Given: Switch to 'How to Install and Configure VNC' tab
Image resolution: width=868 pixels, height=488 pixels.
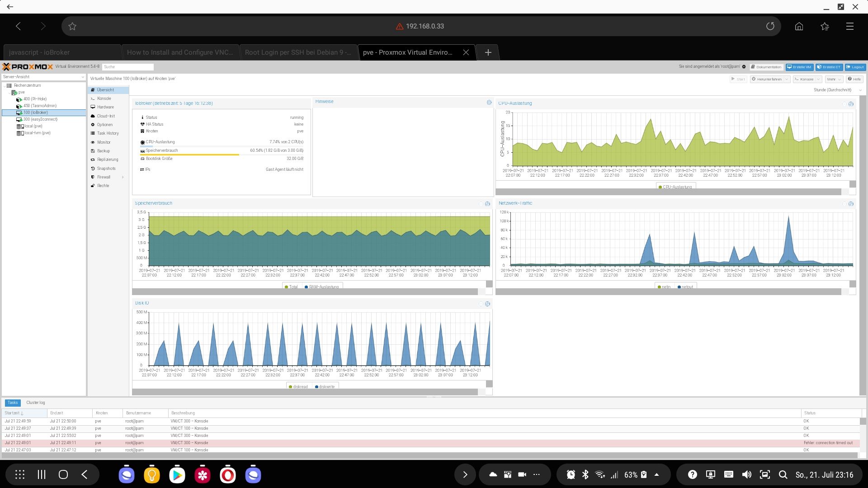Looking at the screenshot, I should pos(180,52).
